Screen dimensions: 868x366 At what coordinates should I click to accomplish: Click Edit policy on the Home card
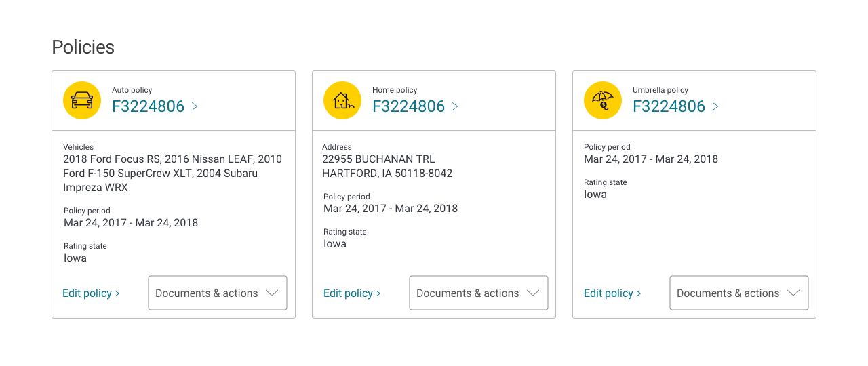[x=352, y=293]
